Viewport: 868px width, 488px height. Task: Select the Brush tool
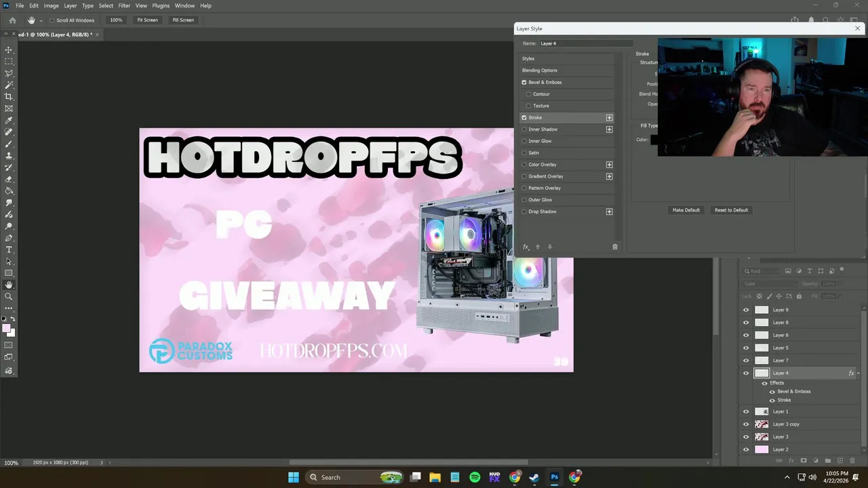9,144
